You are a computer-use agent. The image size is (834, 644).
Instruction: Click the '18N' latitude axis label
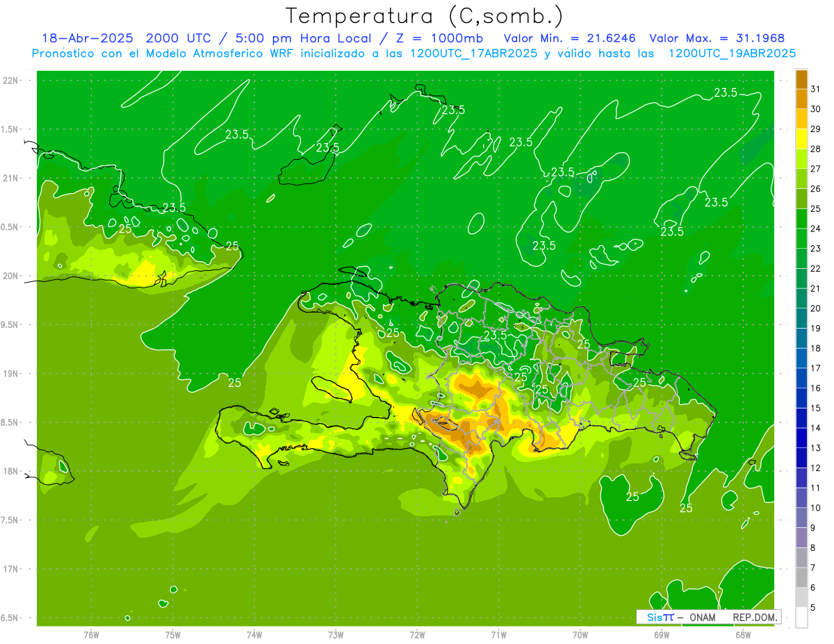(x=11, y=471)
